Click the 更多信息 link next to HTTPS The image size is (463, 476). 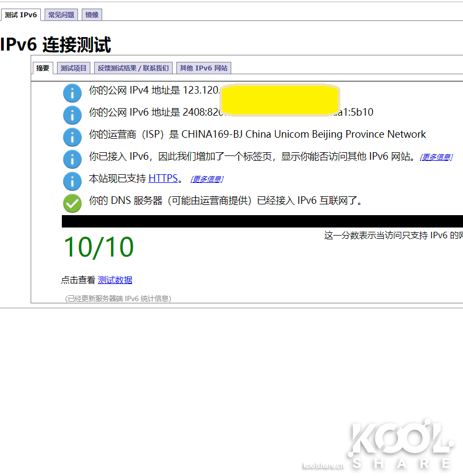pos(206,179)
